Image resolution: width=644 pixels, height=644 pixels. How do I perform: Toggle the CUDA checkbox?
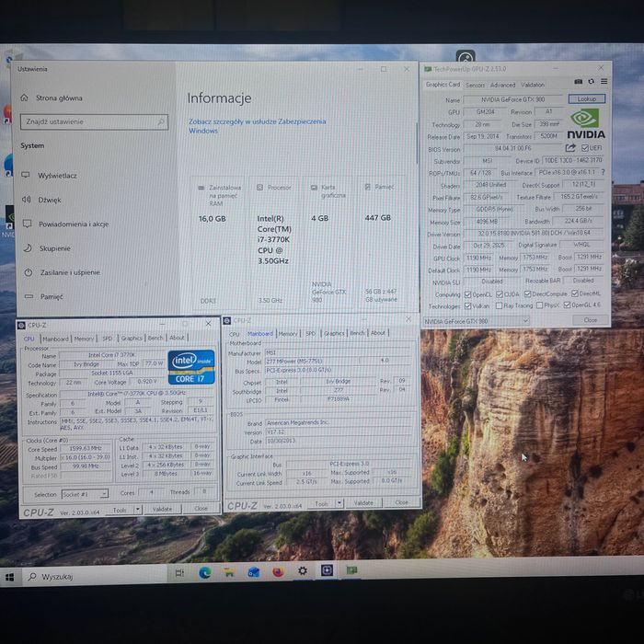click(x=500, y=294)
